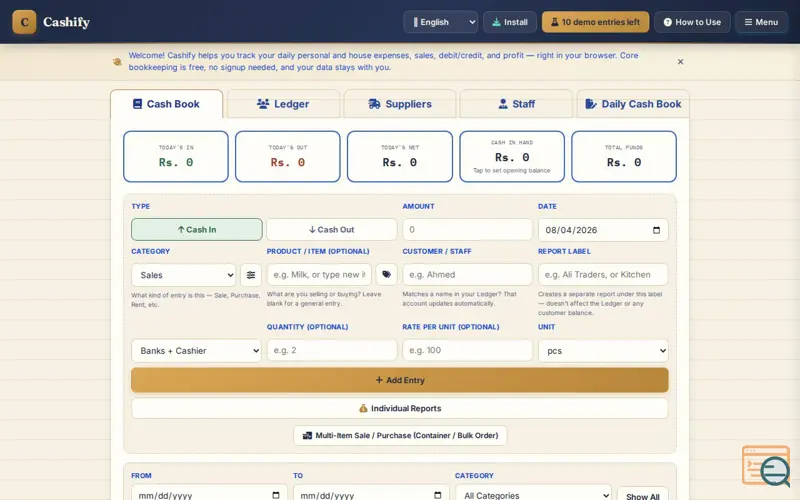Click the Quantity input field
800x500 pixels.
point(332,351)
